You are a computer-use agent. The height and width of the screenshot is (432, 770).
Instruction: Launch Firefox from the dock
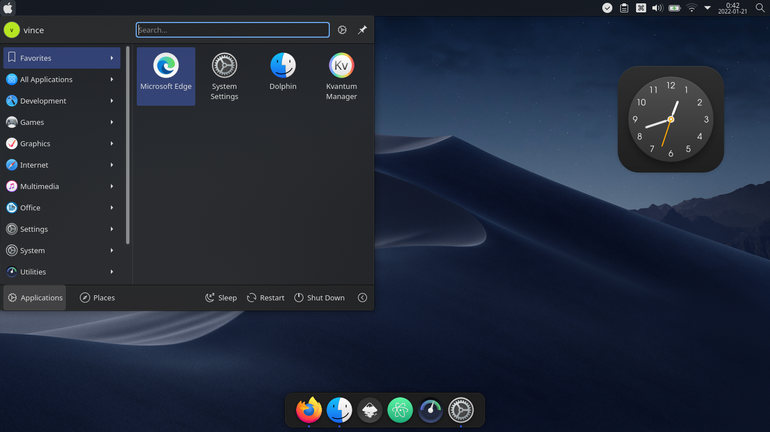tap(309, 409)
